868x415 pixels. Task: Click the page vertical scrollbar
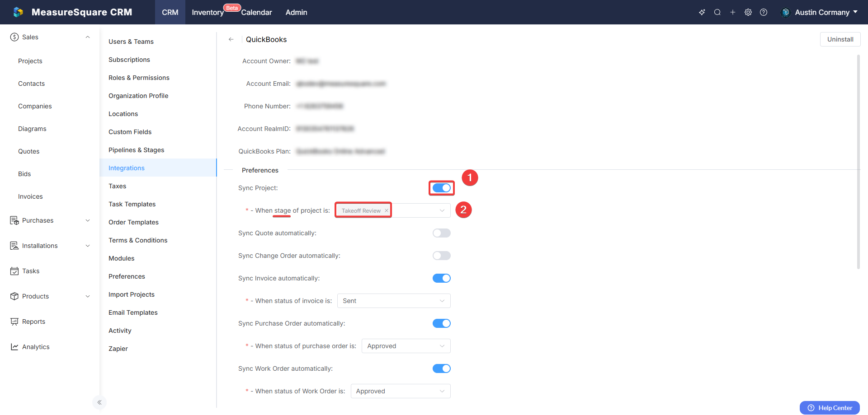(x=858, y=162)
